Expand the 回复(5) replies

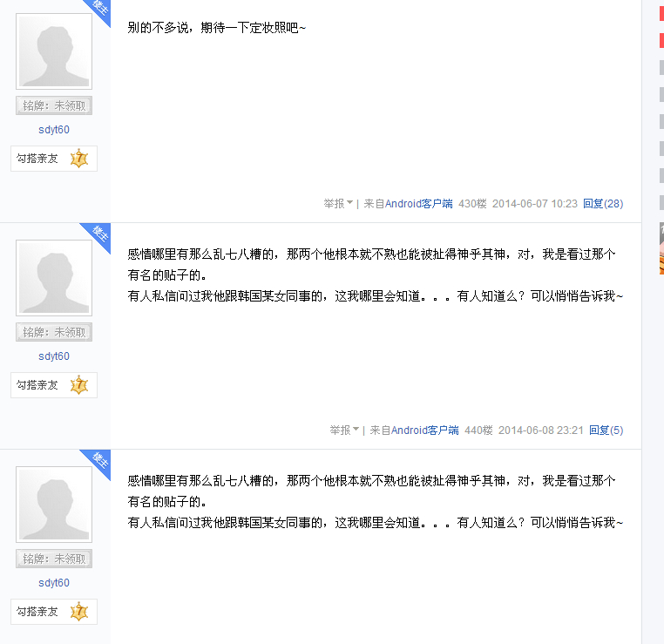[606, 430]
